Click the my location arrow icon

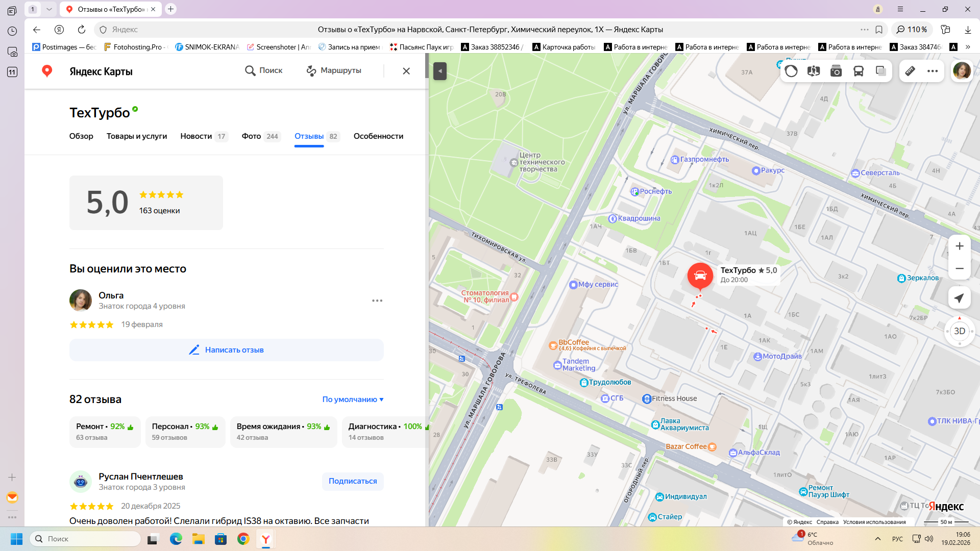click(x=959, y=298)
